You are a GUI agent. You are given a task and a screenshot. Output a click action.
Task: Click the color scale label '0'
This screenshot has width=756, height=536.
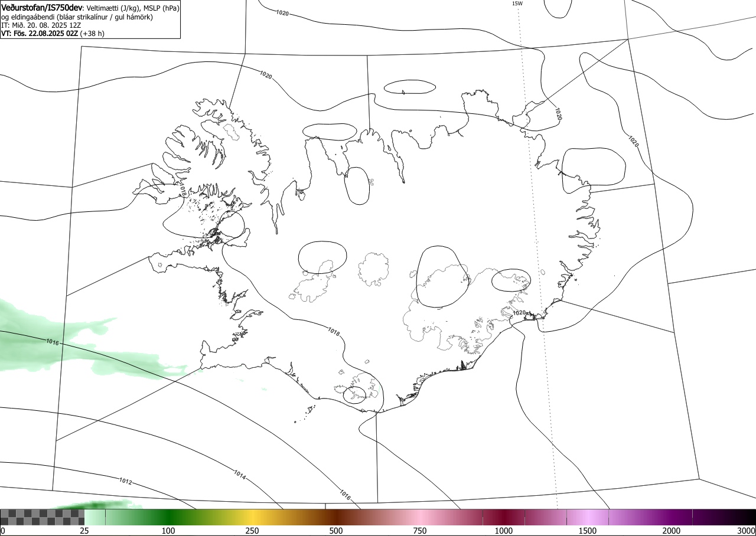click(x=3, y=531)
